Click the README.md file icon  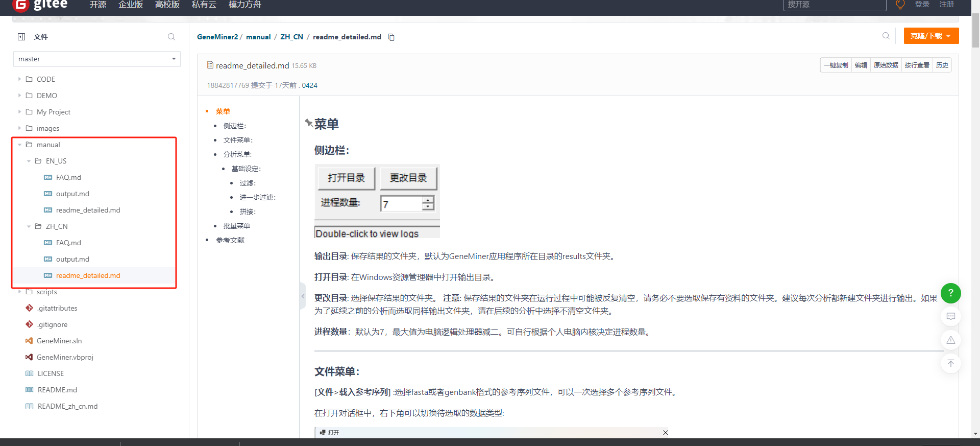coord(30,390)
